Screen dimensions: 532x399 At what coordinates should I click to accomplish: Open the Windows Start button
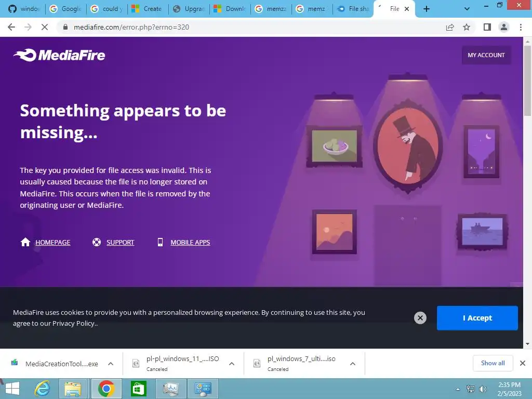[x=12, y=389]
